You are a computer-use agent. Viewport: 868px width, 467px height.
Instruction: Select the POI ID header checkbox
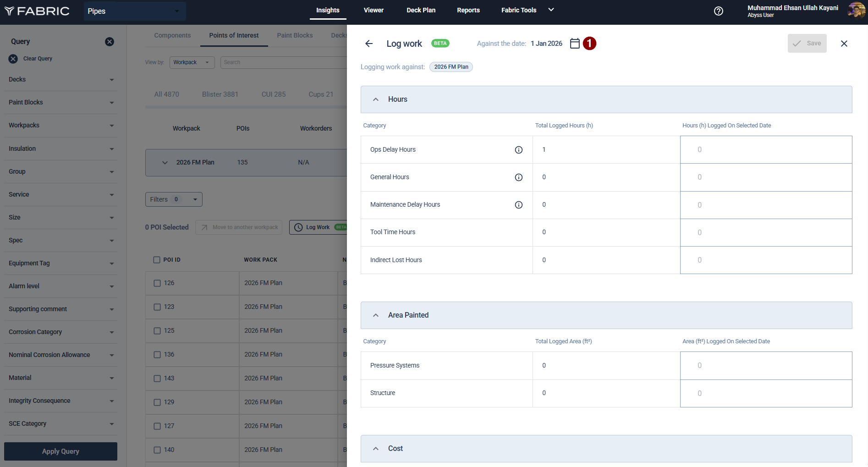click(x=157, y=260)
